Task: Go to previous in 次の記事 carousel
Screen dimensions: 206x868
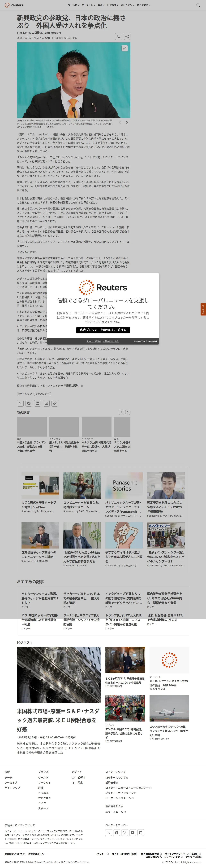Action: [x=121, y=412]
